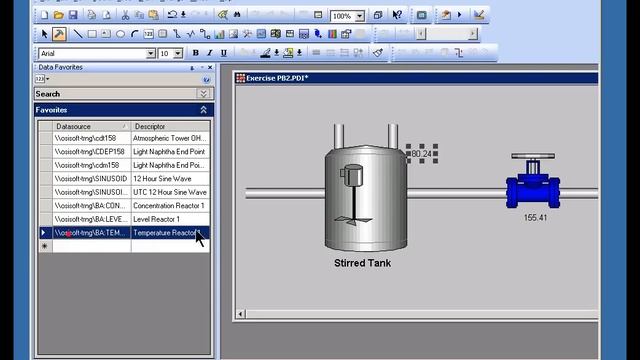
Task: Collapse the Favorites section chevron
Action: coord(203,110)
